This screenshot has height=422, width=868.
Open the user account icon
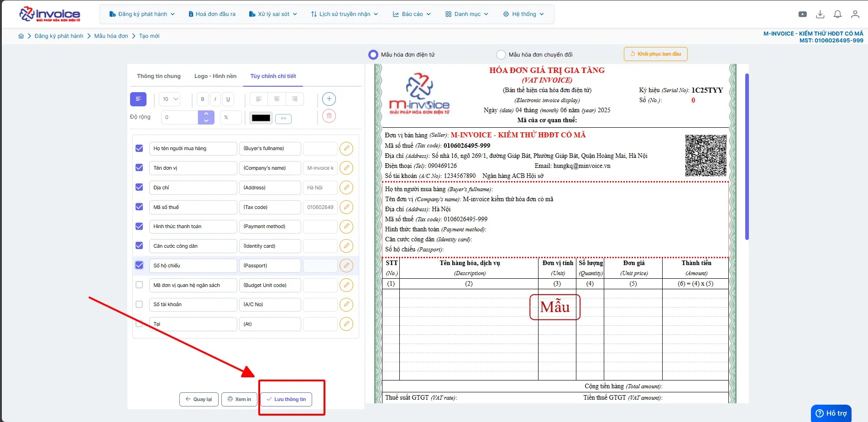pyautogui.click(x=855, y=14)
